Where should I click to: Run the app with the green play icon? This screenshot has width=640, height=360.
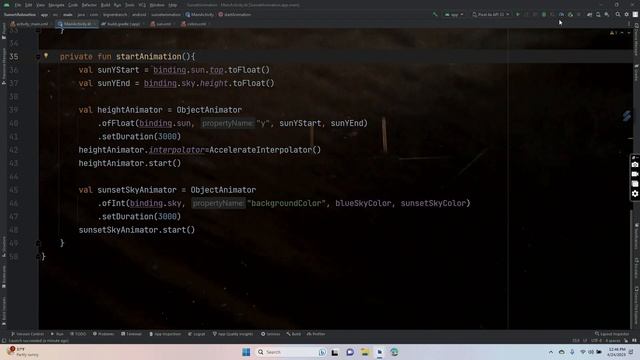click(518, 15)
